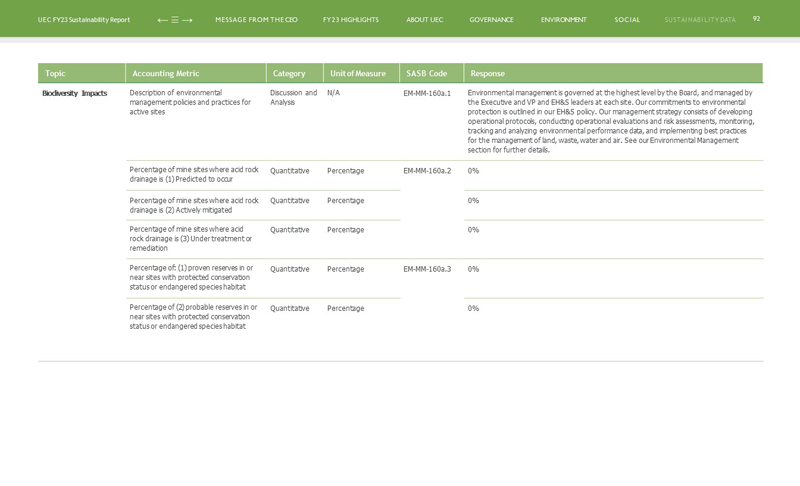This screenshot has height=486, width=800.
Task: Open Message from the CEO section
Action: 256,20
